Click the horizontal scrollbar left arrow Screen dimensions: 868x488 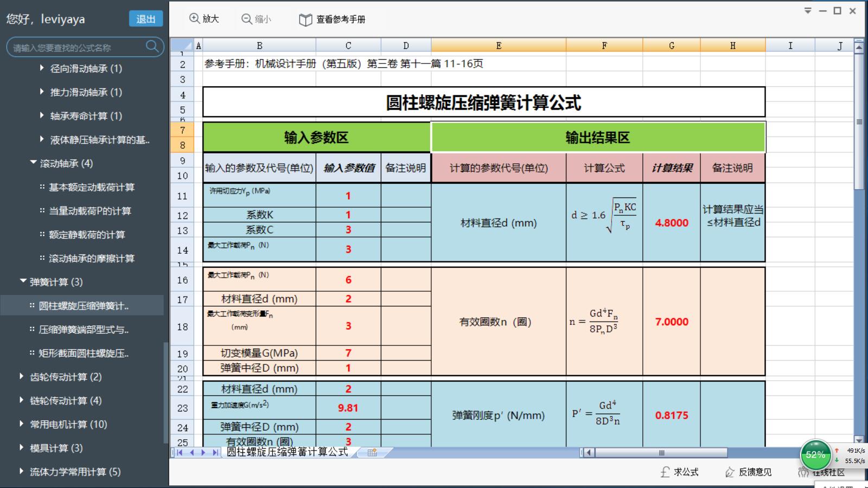pyautogui.click(x=590, y=452)
